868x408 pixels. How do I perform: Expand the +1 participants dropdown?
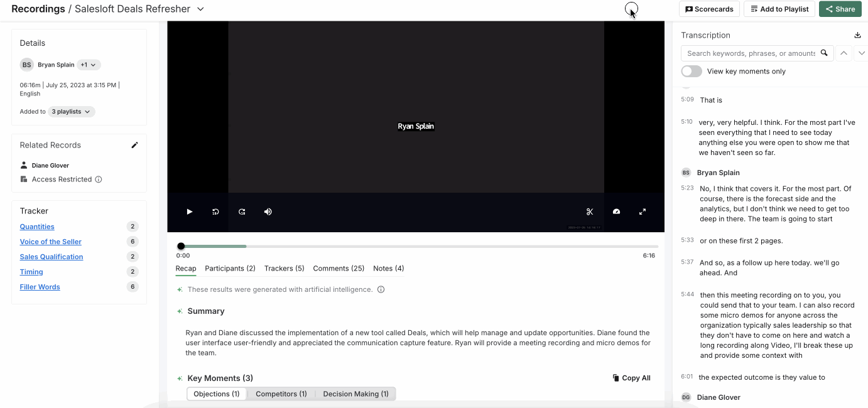tap(89, 65)
